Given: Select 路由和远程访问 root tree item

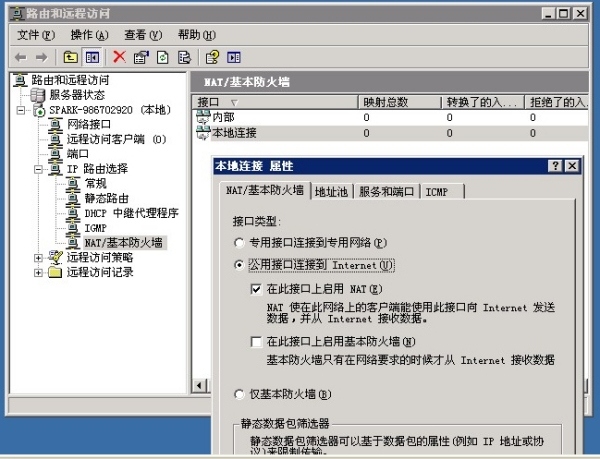Looking at the screenshot, I should (70, 80).
